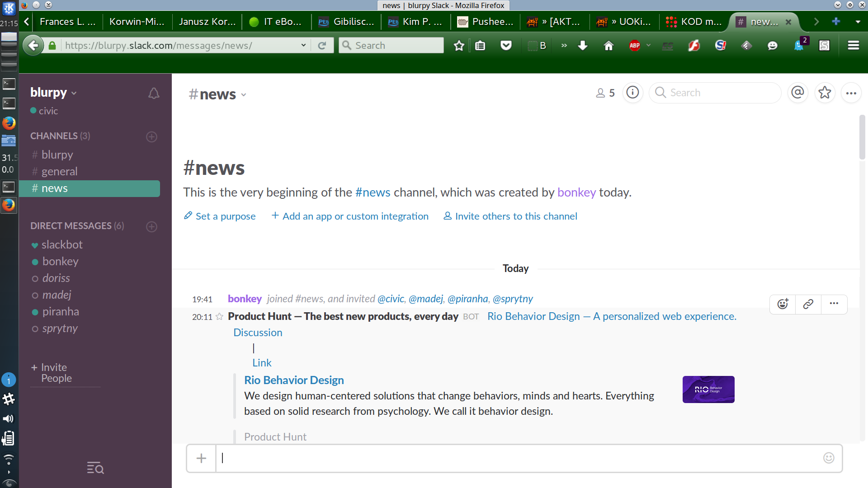The image size is (868, 488).
Task: Invite others to this channel
Action: [x=510, y=216]
